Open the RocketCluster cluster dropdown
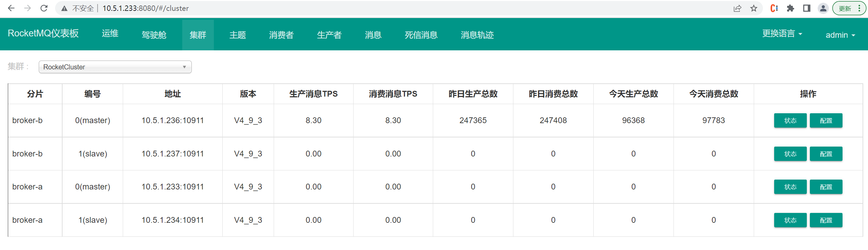Image resolution: width=868 pixels, height=250 pixels. (x=115, y=67)
